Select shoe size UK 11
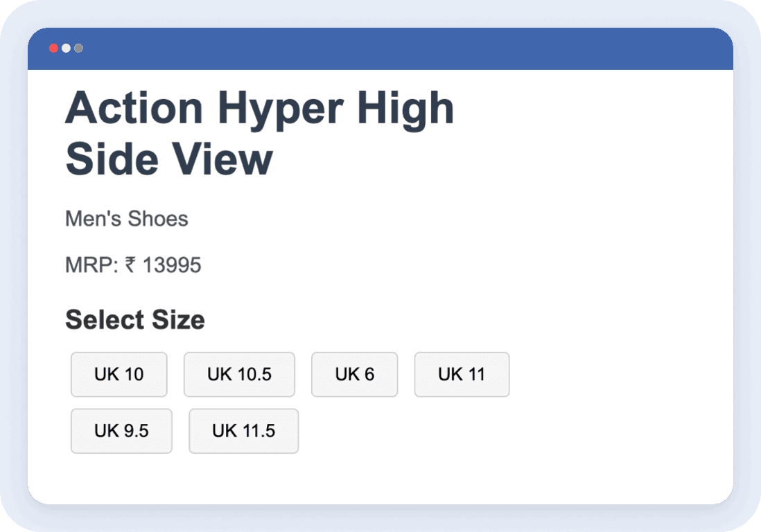 [462, 374]
